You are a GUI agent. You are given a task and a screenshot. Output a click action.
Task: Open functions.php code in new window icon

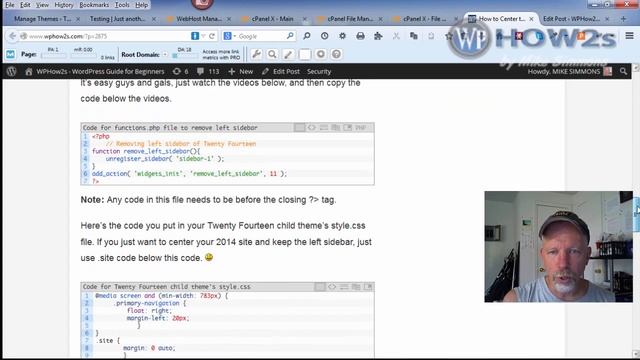tap(347, 128)
